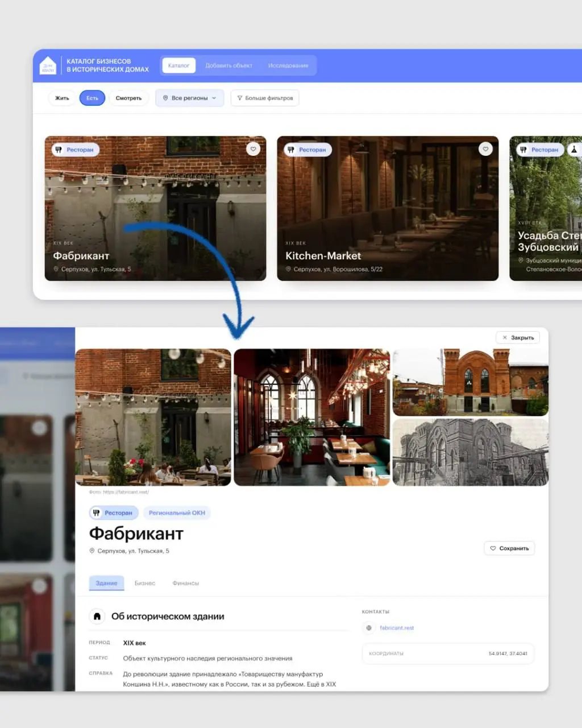Screen dimensions: 582x728
Task: Open the Каталог tab
Action: point(178,65)
